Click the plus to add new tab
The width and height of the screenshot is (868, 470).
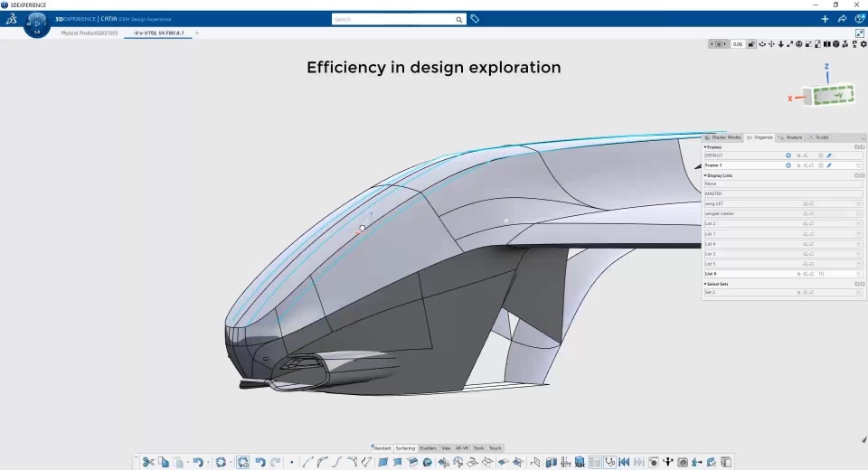196,33
